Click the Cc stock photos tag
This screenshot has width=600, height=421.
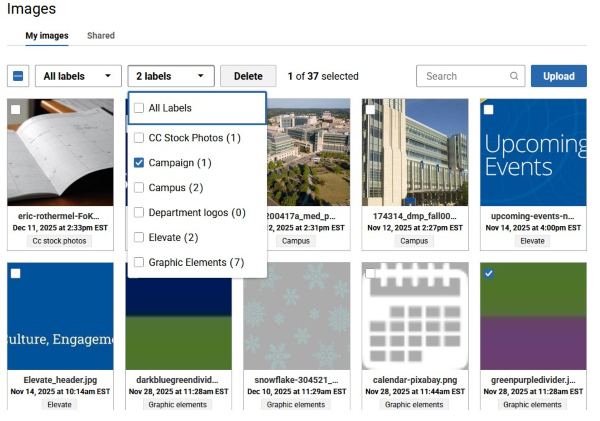point(59,241)
